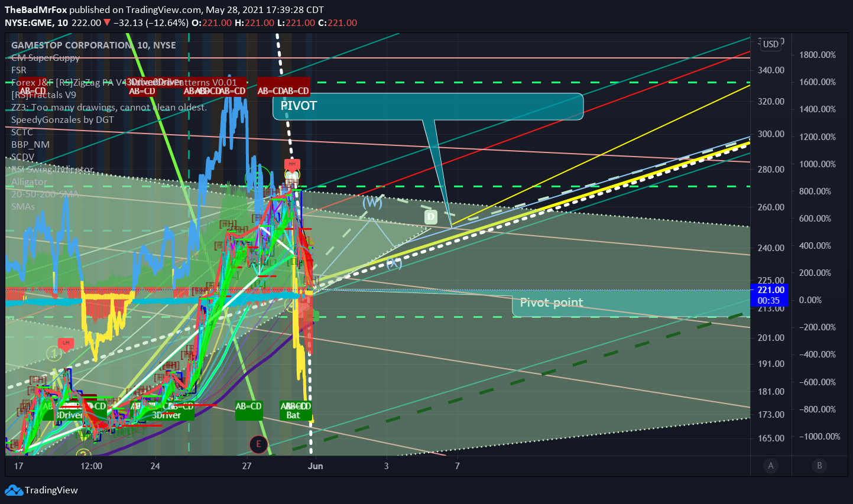Toggle scale button B on the time axis
853x504 pixels.
click(x=819, y=466)
